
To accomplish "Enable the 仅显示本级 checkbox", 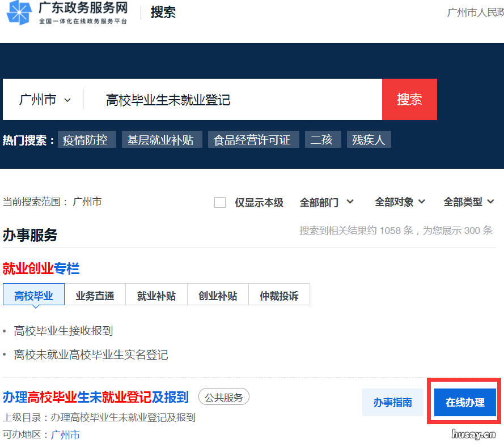I will click(x=220, y=202).
